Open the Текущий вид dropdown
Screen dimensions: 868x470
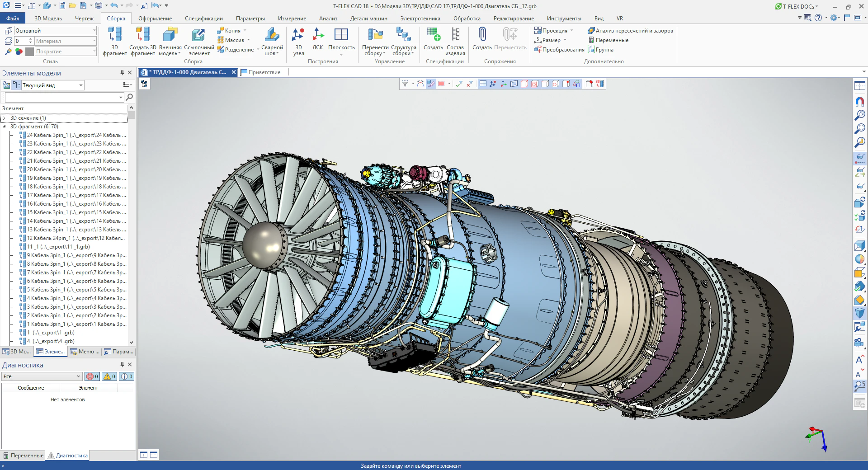pyautogui.click(x=81, y=85)
